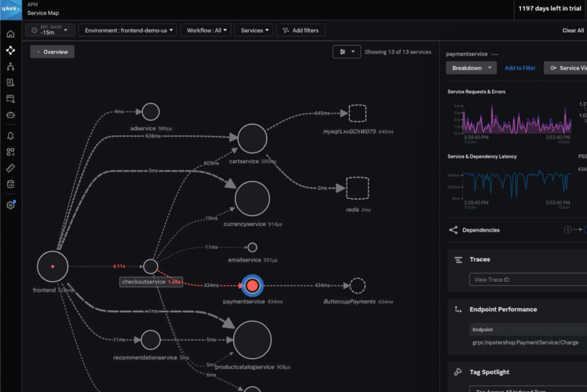
Task: Click the Endpoint column header
Action: [x=483, y=330]
